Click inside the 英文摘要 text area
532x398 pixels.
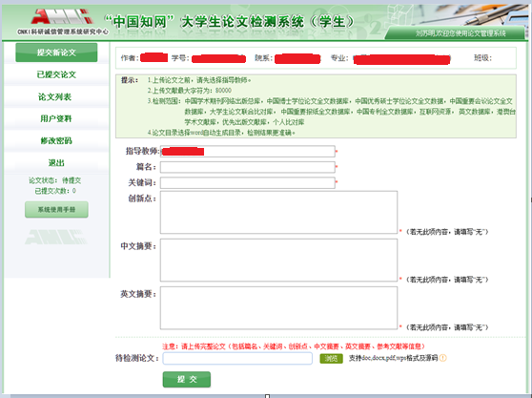tap(278, 308)
